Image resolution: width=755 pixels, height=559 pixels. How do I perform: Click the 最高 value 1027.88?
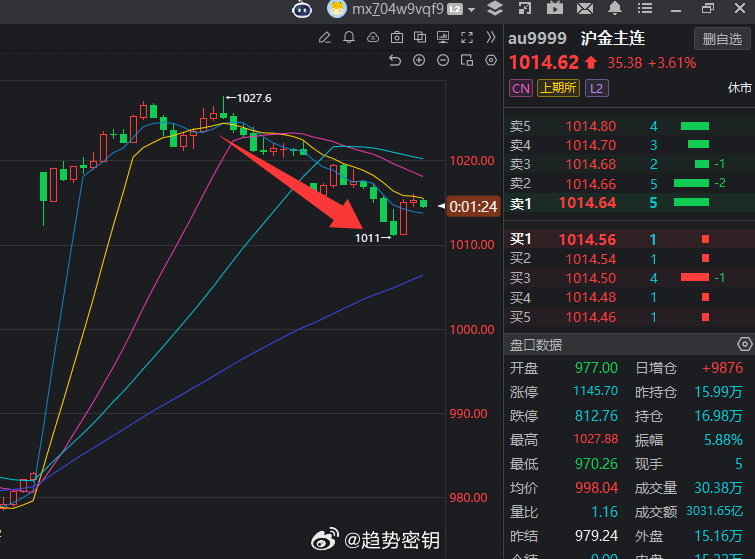596,439
